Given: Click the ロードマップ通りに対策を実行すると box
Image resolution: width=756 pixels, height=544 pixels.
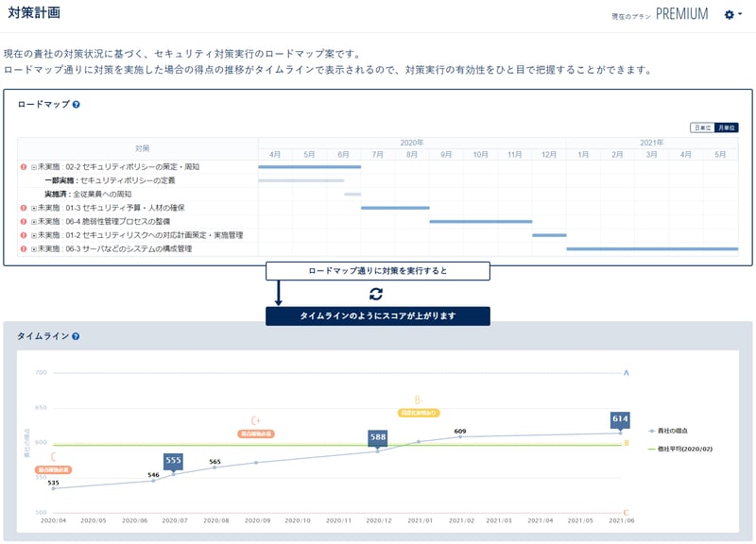Looking at the screenshot, I should [x=377, y=271].
